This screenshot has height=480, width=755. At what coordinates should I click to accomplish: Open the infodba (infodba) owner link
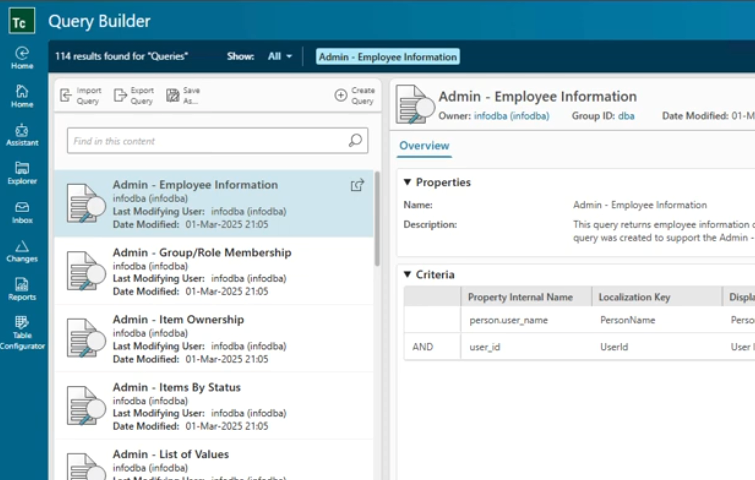tap(511, 116)
